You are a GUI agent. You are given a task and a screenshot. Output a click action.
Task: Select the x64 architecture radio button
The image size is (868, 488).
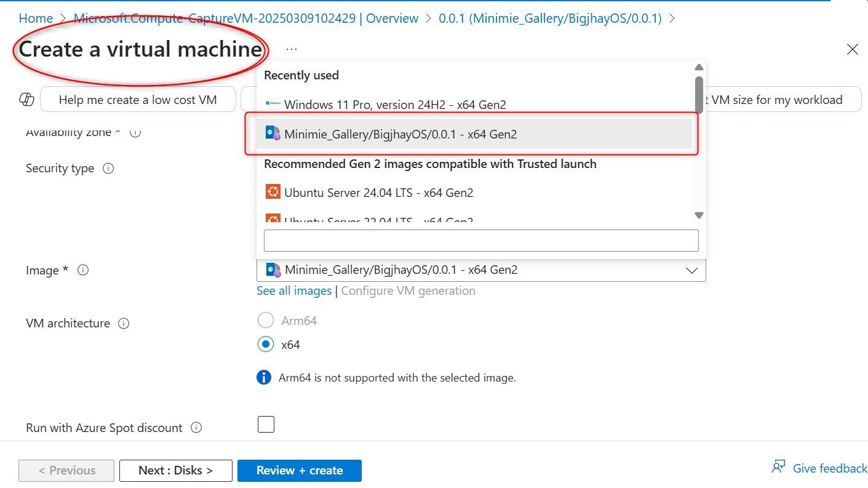point(266,345)
